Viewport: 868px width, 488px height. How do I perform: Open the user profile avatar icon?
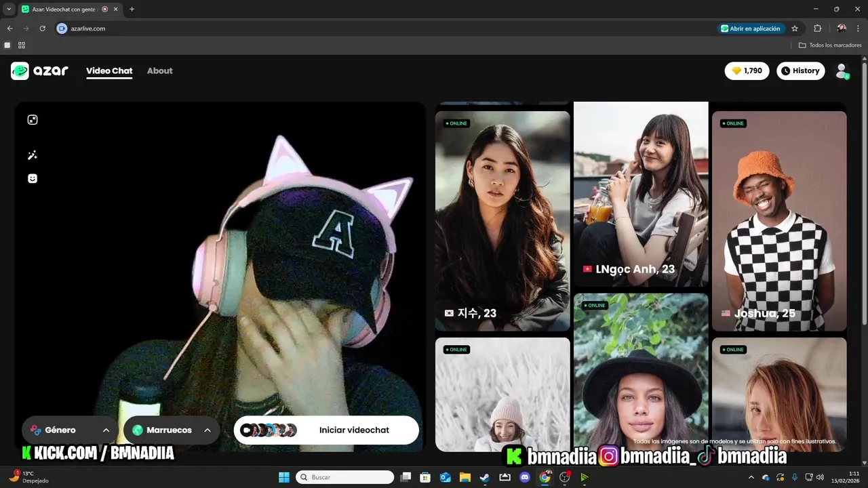[842, 70]
